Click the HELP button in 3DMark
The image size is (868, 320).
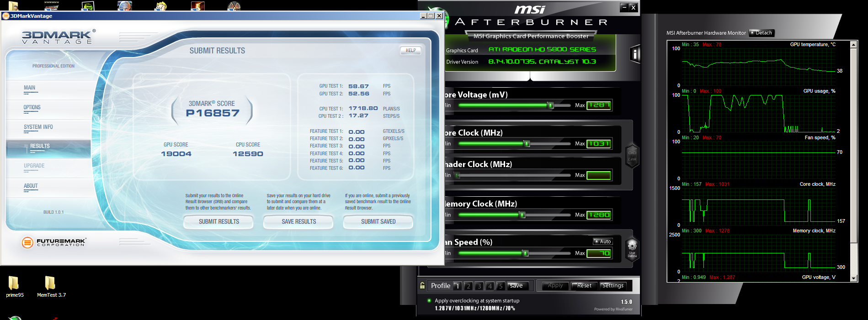point(410,51)
